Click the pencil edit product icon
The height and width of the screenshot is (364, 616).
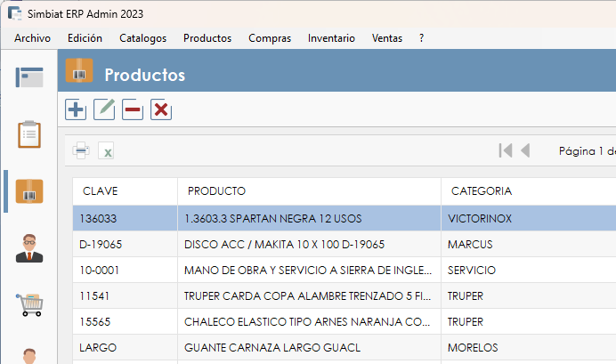coord(104,109)
